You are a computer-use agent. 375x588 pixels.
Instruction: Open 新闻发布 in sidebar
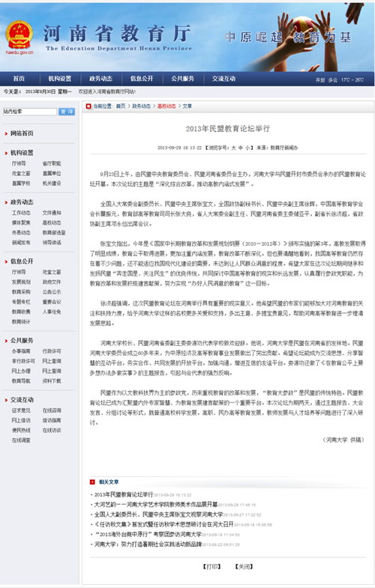pyautogui.click(x=21, y=243)
